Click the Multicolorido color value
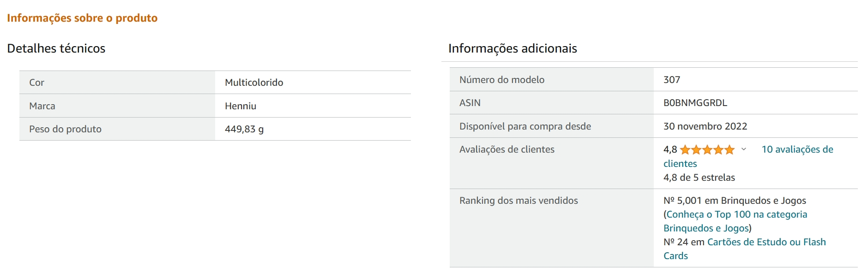868x278 pixels. coord(254,83)
